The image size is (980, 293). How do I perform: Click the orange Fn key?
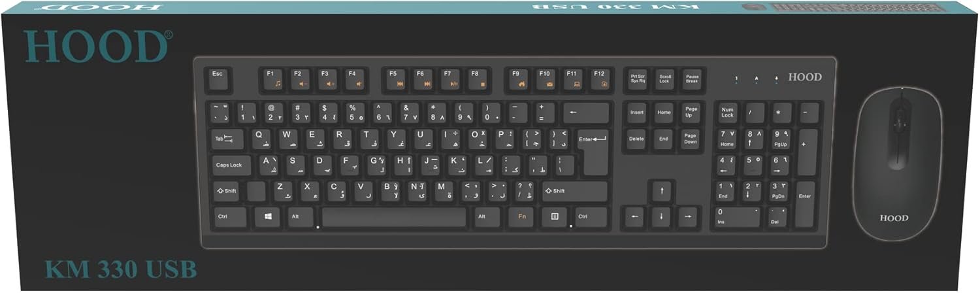(x=522, y=216)
